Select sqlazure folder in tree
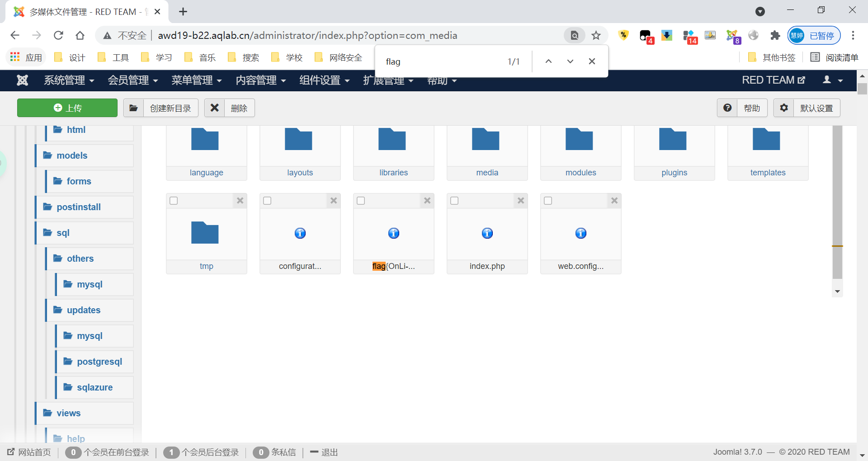This screenshot has width=868, height=461. point(94,387)
